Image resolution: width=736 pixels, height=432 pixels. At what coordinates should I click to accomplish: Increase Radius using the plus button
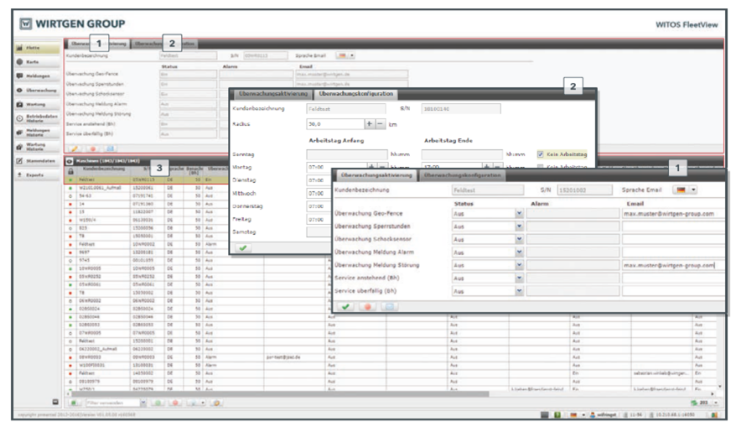[369, 124]
